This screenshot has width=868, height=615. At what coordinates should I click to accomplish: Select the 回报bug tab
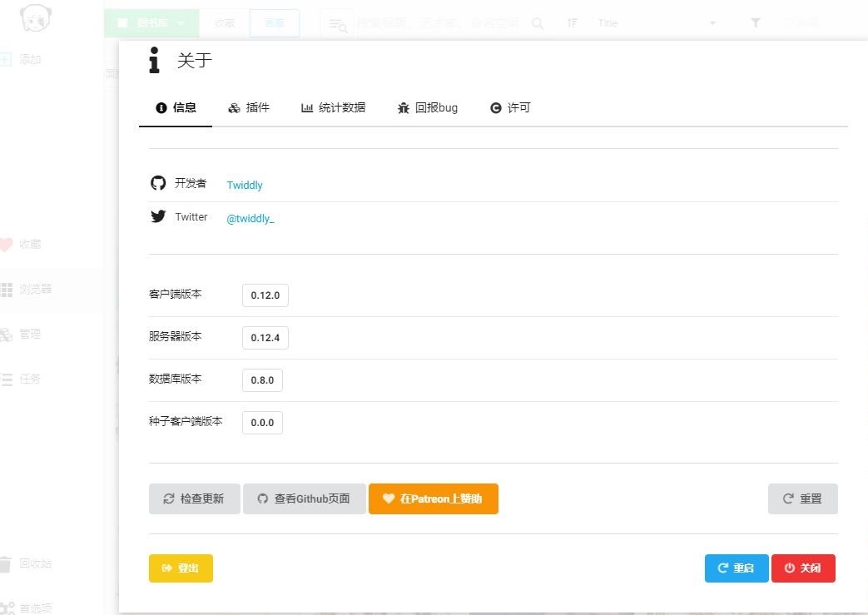coord(428,107)
